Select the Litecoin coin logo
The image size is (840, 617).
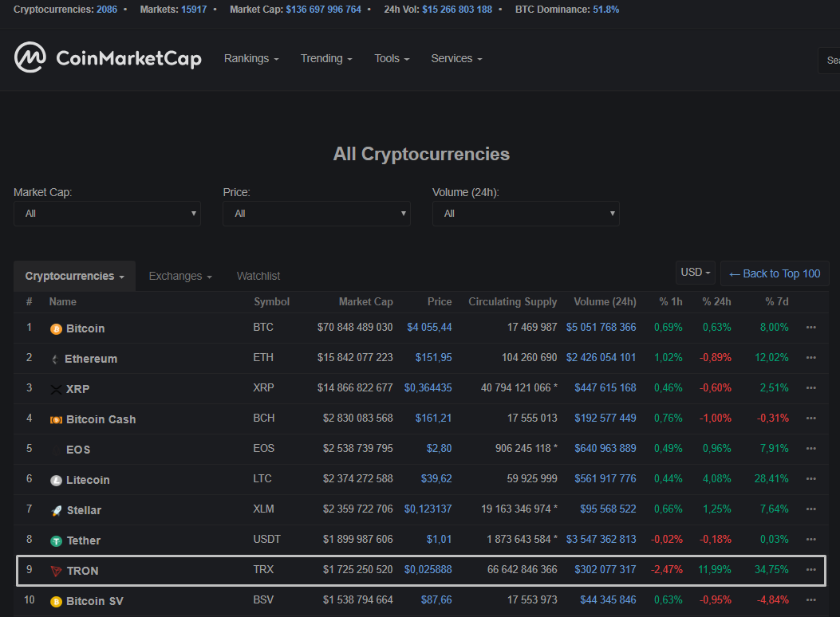54,480
